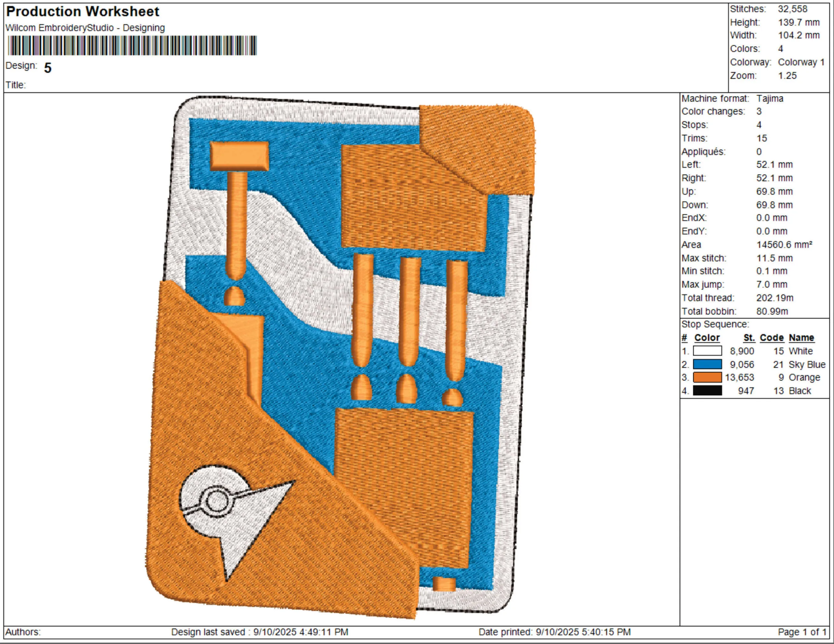Screen dimensions: 834x644
Task: Click the 'EndX:' label
Action: tap(694, 217)
